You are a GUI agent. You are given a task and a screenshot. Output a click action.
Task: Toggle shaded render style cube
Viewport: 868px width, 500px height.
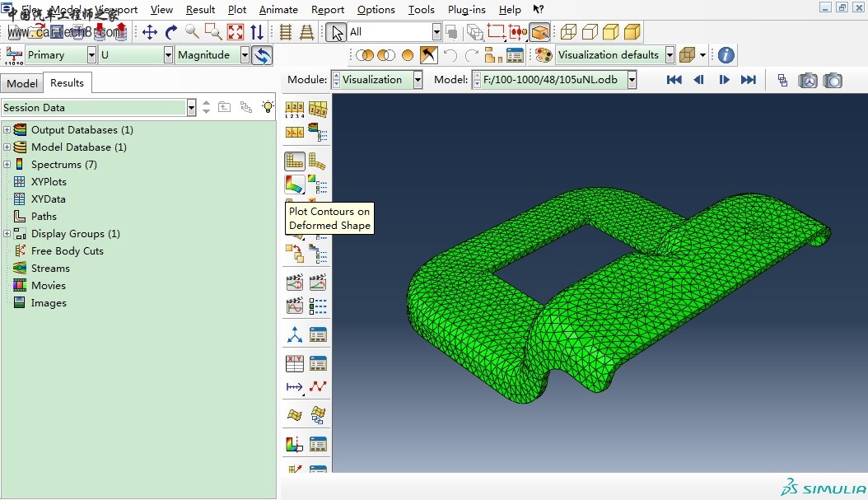[x=632, y=32]
